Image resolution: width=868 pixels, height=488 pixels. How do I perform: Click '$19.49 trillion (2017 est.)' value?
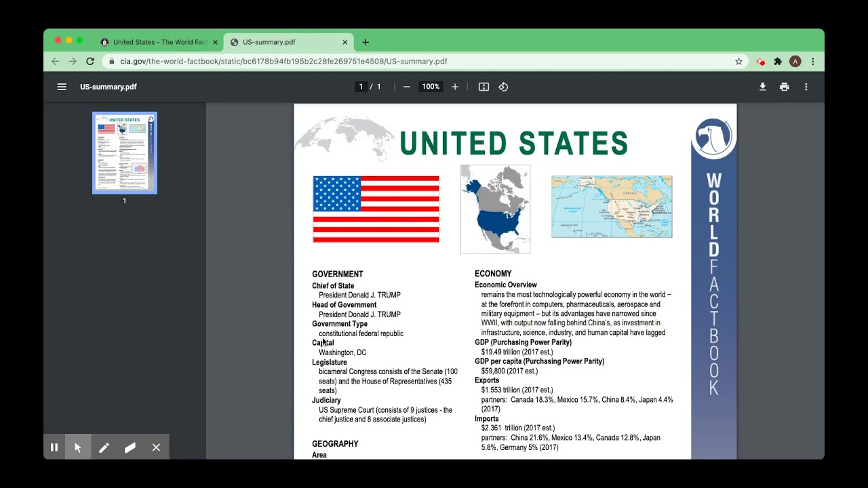pyautogui.click(x=517, y=352)
